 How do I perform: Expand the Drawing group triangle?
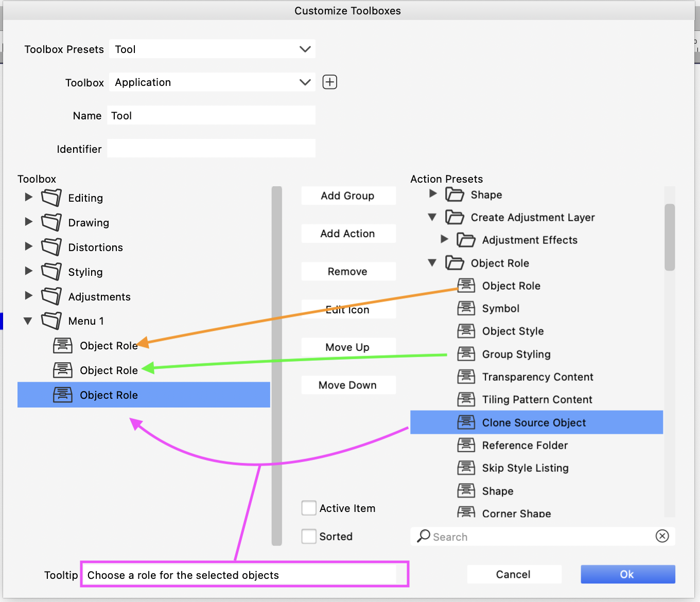(29, 222)
